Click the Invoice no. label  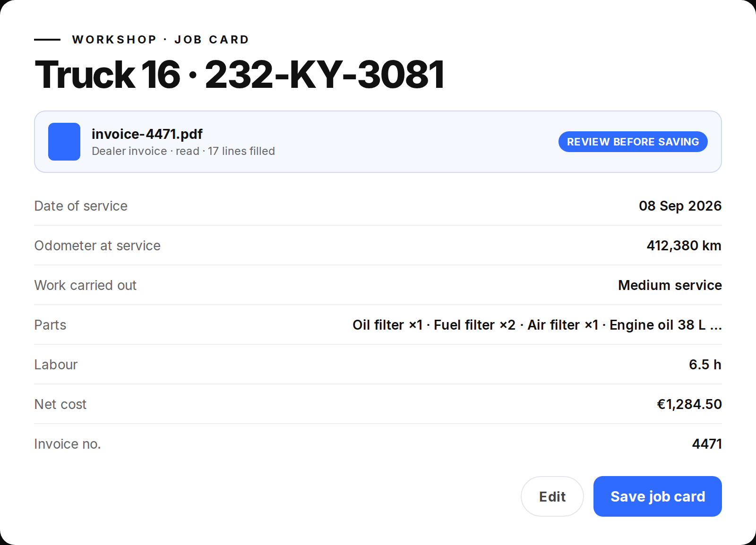coord(68,444)
